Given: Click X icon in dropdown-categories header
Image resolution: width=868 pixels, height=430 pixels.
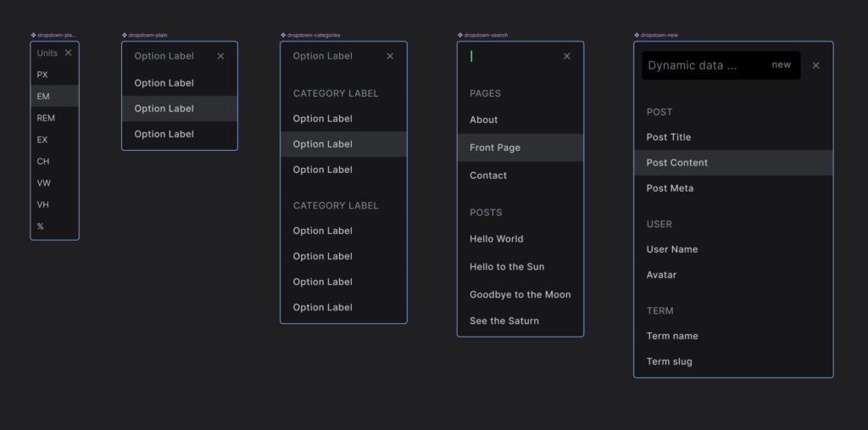Looking at the screenshot, I should coord(390,56).
